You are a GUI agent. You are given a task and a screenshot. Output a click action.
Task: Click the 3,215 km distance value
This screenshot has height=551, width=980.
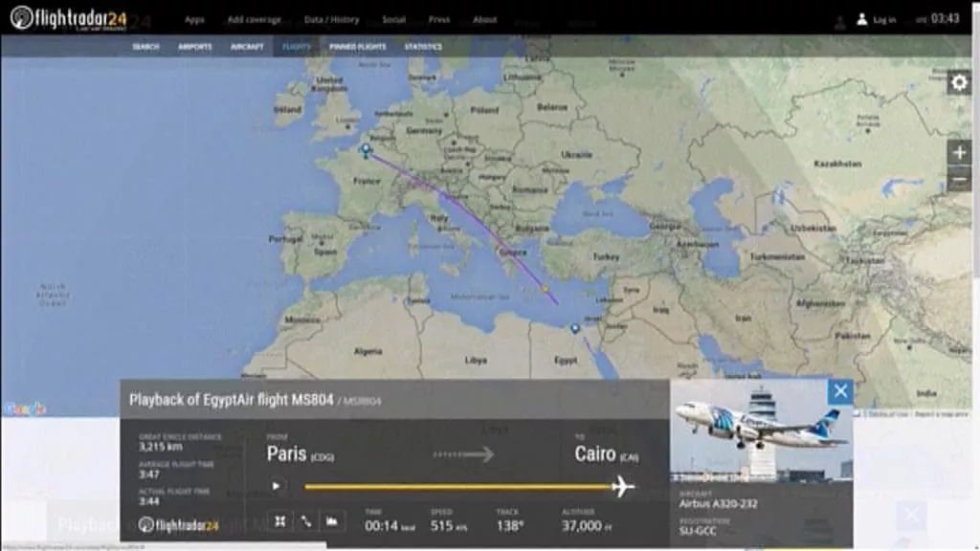pos(161,447)
